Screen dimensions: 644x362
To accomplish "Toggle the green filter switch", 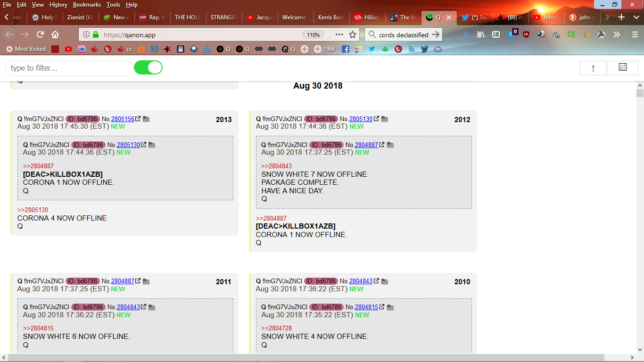I will [x=148, y=68].
